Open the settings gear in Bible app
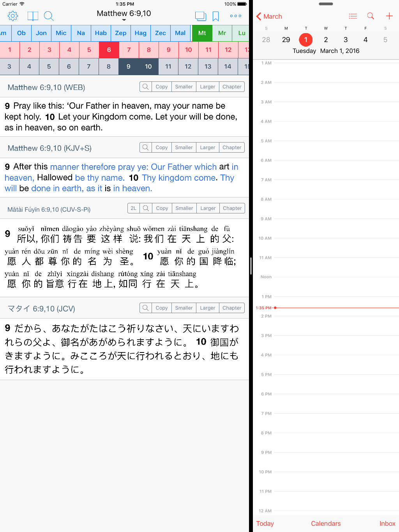 pyautogui.click(x=13, y=16)
